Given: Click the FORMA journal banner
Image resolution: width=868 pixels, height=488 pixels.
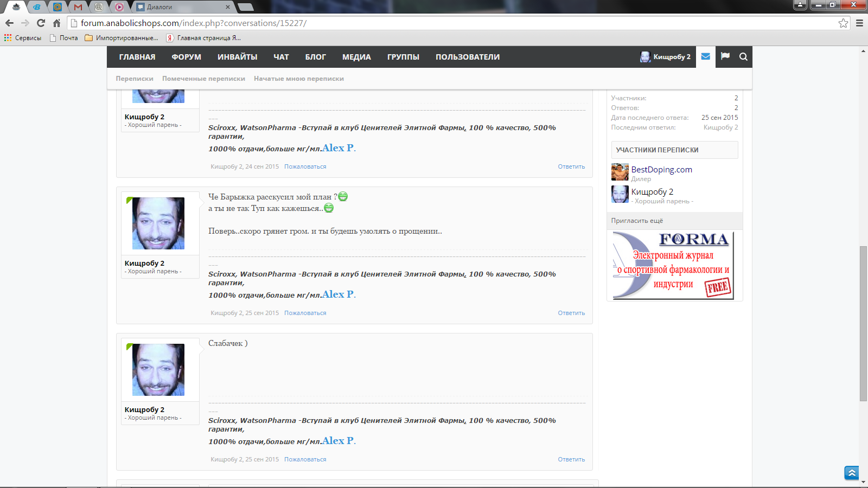Looking at the screenshot, I should [x=673, y=265].
